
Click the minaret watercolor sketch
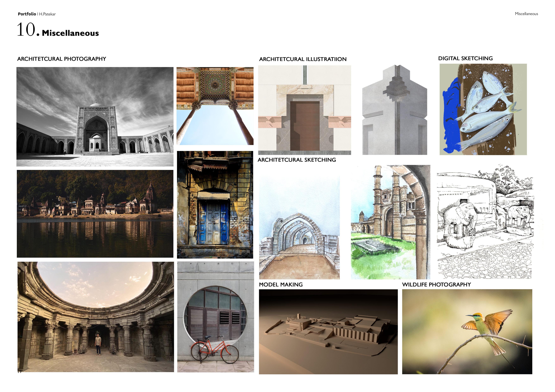(x=390, y=222)
